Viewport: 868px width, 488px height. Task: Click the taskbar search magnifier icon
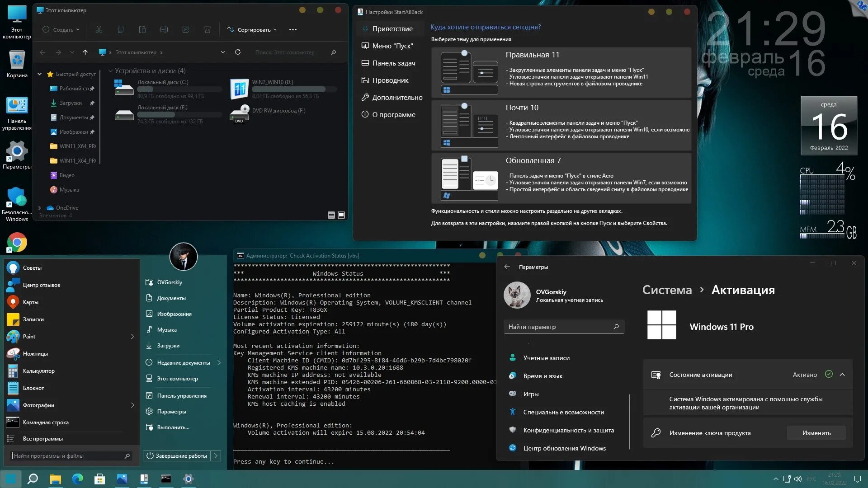pyautogui.click(x=33, y=479)
